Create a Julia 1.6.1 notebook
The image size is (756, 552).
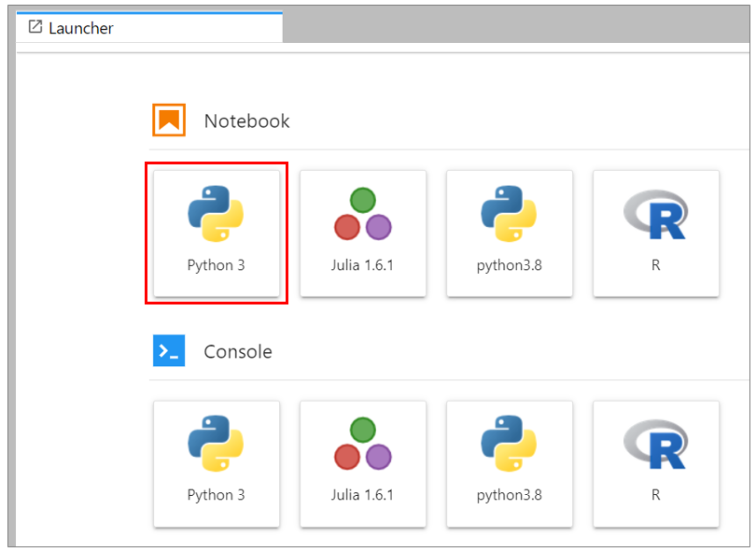click(363, 234)
